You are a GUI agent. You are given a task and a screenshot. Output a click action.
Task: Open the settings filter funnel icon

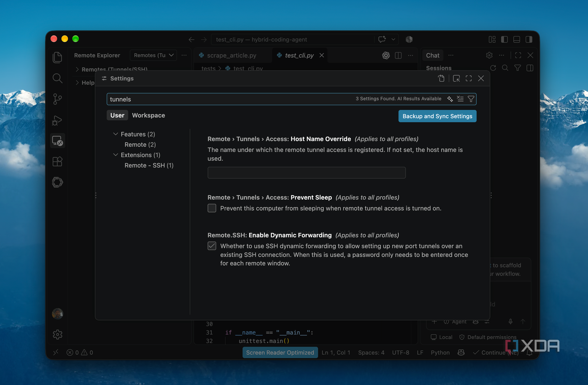[471, 99]
